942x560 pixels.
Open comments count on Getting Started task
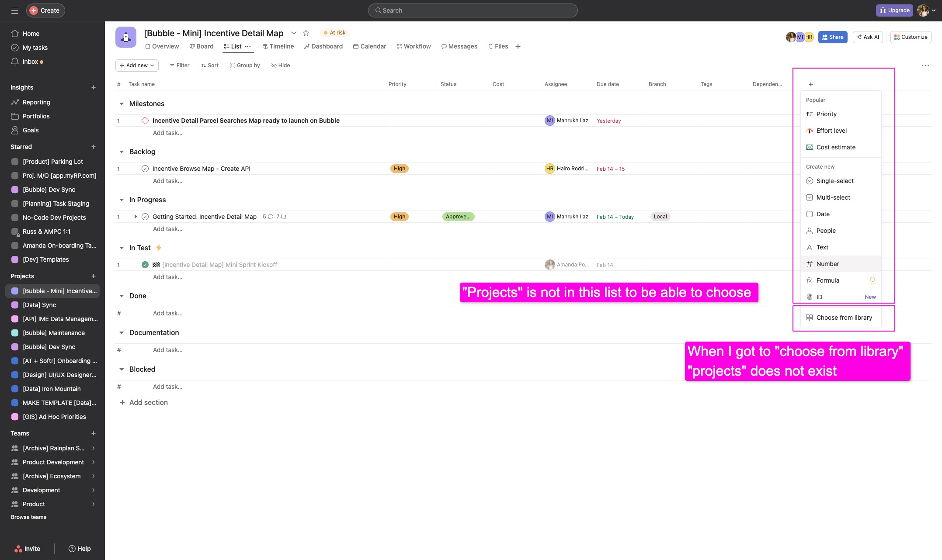(268, 217)
